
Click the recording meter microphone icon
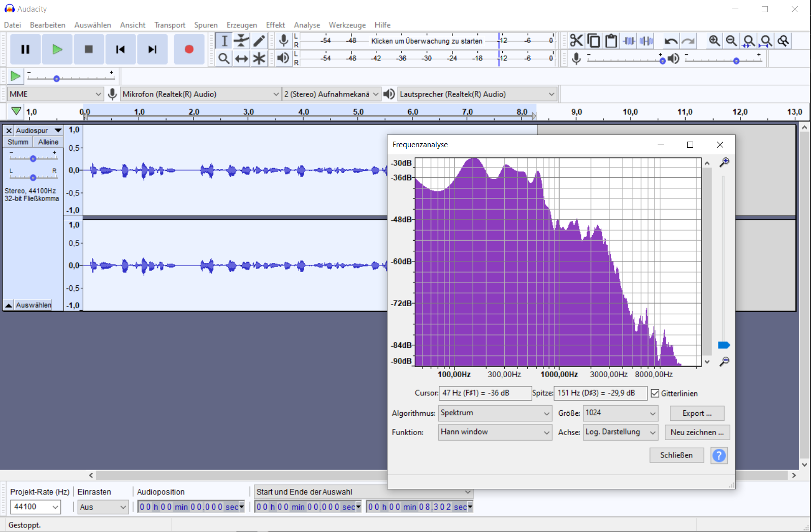(x=283, y=41)
